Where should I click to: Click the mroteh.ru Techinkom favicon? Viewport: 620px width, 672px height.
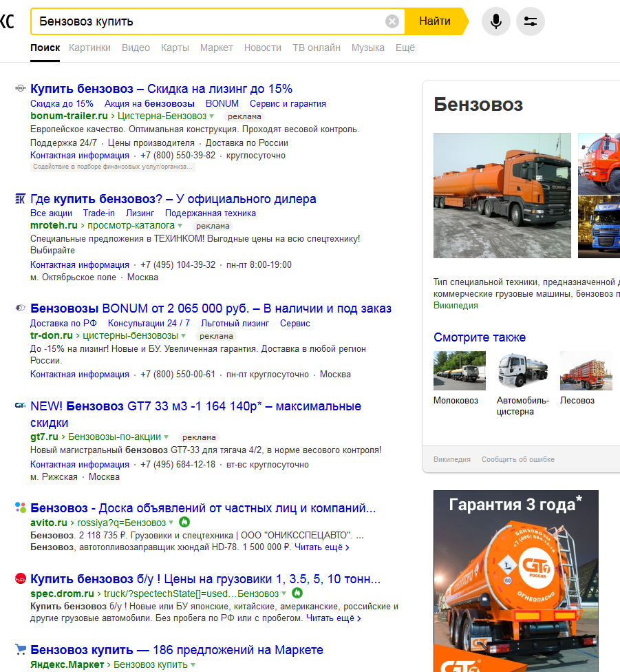tap(20, 198)
